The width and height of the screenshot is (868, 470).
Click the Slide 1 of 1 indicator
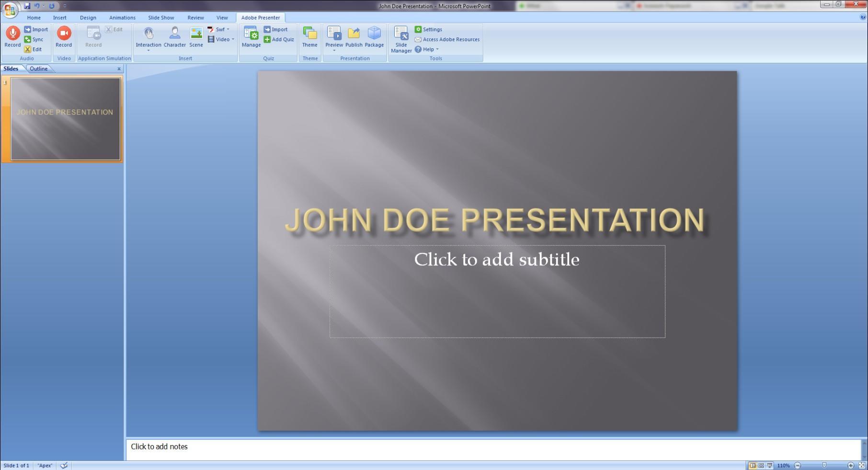[16, 465]
